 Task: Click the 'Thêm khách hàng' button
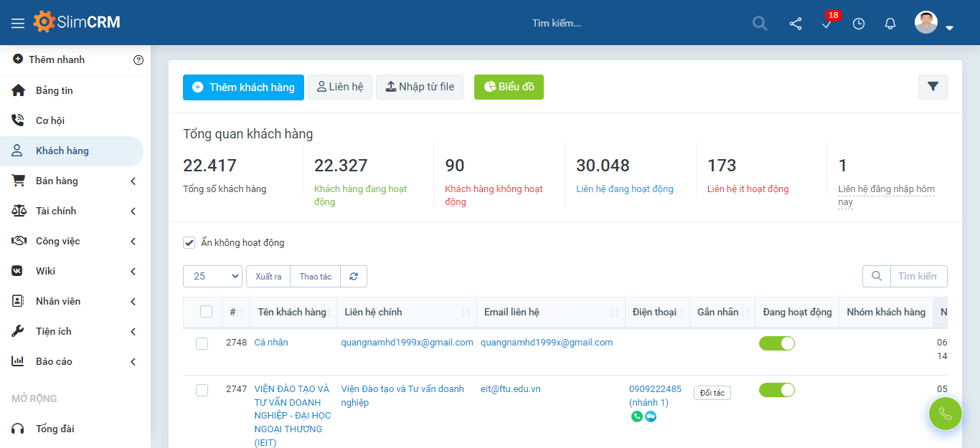point(243,87)
